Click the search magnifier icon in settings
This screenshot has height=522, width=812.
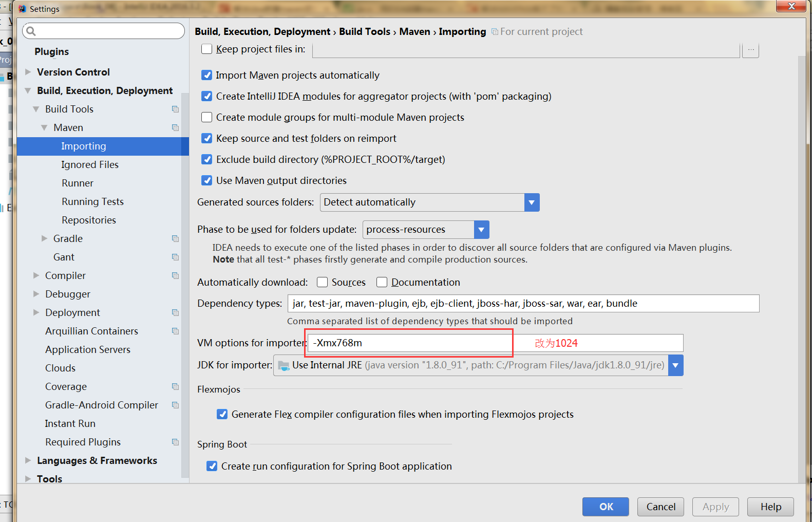31,31
